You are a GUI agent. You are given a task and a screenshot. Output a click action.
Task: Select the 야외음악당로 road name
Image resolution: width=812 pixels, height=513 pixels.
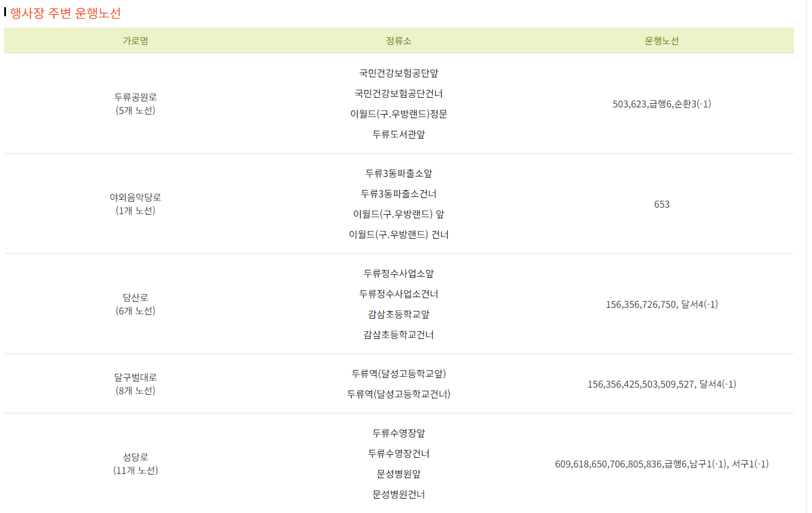(x=135, y=197)
